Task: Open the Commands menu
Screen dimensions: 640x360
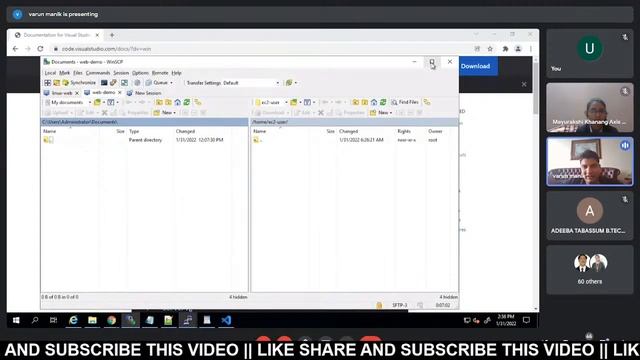Action: [x=98, y=73]
